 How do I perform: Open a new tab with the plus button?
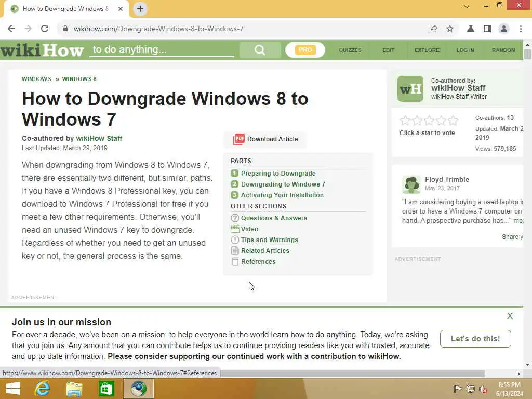point(140,9)
